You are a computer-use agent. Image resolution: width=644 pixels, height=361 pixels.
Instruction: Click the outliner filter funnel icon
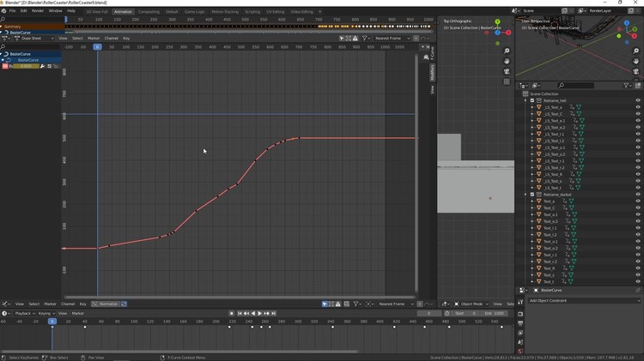628,86
